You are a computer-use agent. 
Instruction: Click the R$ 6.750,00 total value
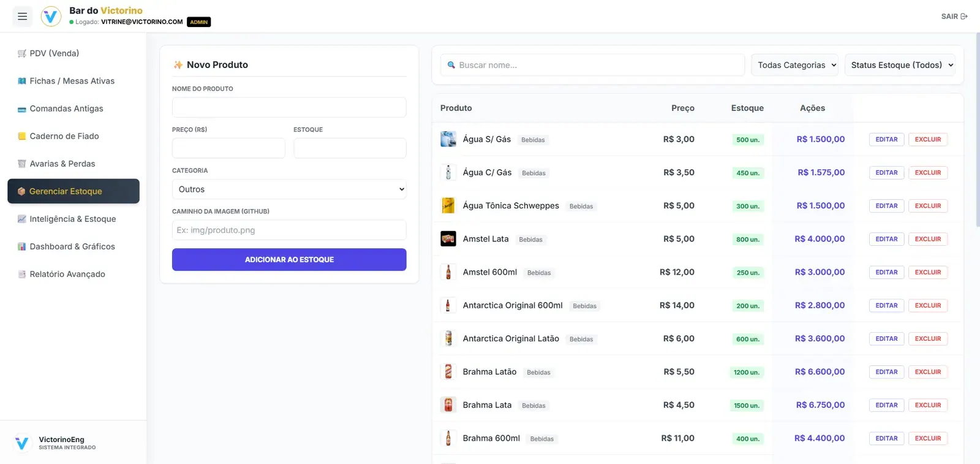(x=820, y=405)
